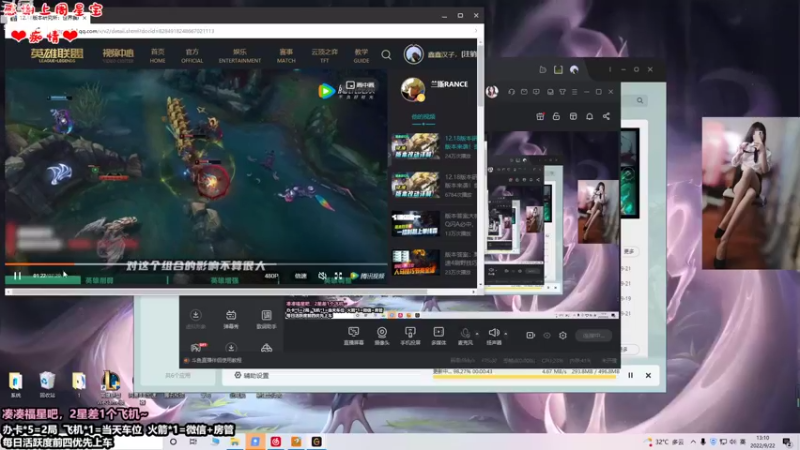Expand speaker options arrow

pos(506,334)
